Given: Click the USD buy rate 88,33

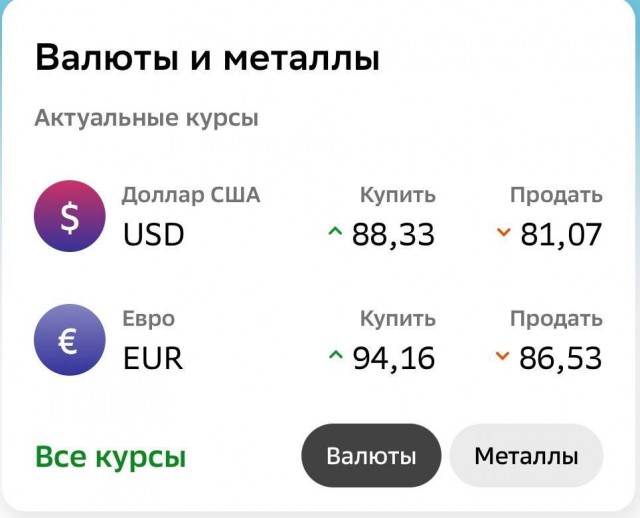Looking at the screenshot, I should pos(393,234).
